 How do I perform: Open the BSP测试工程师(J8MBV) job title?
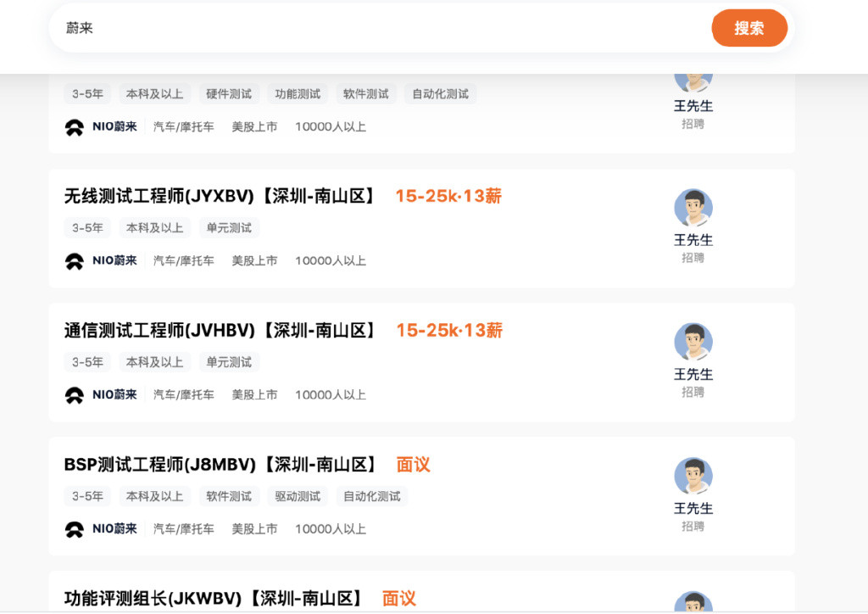pos(221,465)
